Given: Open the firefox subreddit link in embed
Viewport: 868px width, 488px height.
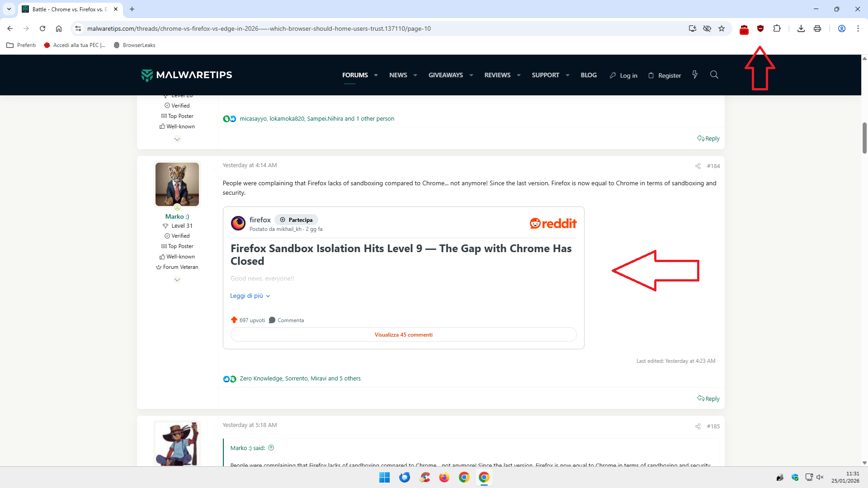Looking at the screenshot, I should coord(260,220).
